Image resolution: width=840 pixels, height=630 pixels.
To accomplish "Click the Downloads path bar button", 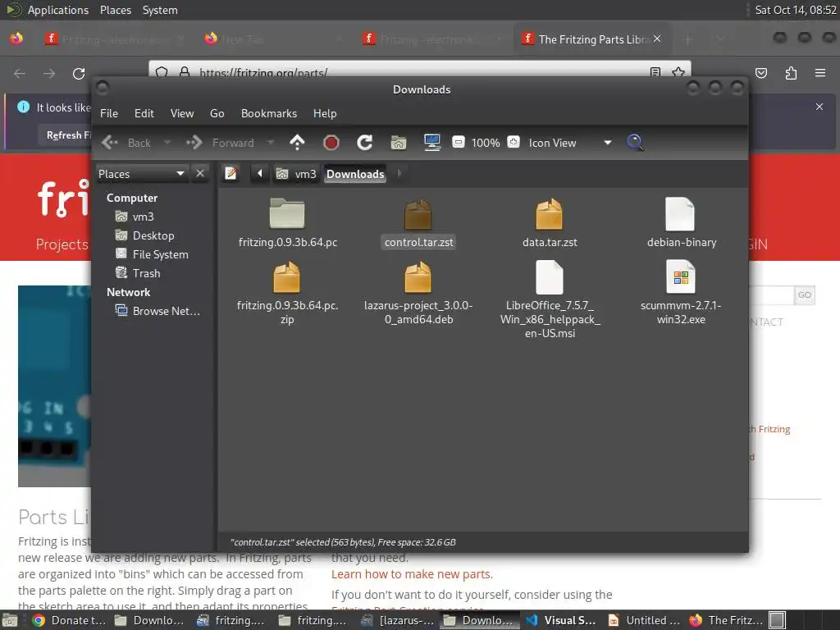I will (355, 174).
